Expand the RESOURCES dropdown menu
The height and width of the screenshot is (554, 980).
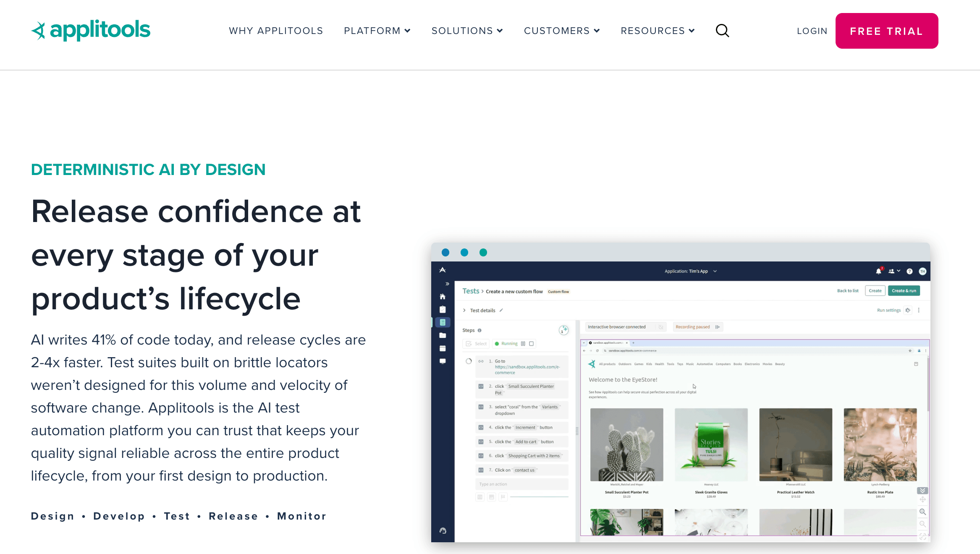[658, 31]
